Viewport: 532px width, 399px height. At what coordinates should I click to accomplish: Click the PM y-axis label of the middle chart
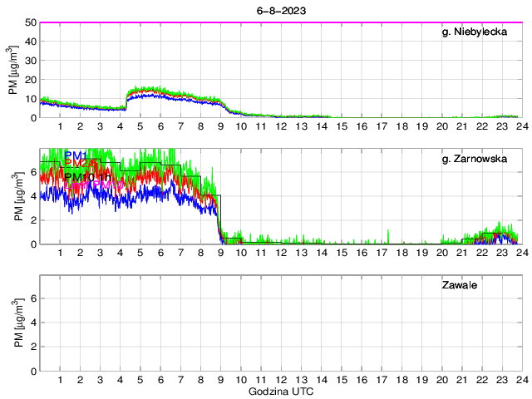pos(18,197)
